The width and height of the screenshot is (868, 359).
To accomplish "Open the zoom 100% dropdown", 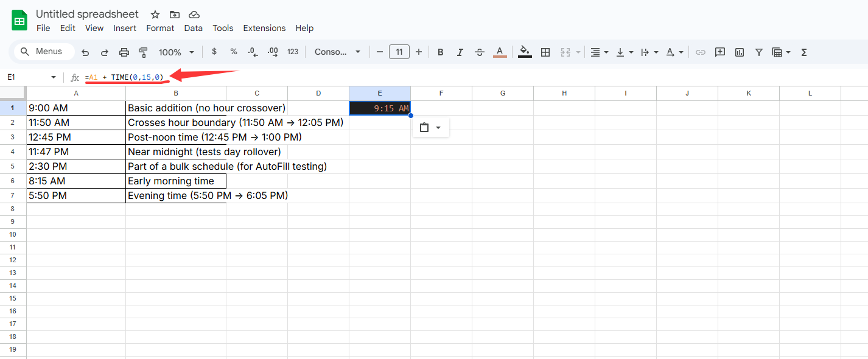I will (177, 52).
